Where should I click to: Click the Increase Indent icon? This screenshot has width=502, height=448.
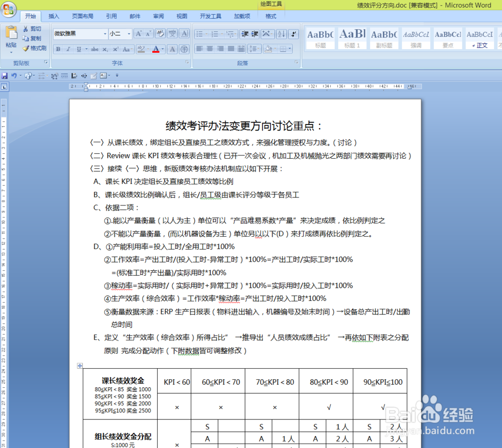pos(255,34)
